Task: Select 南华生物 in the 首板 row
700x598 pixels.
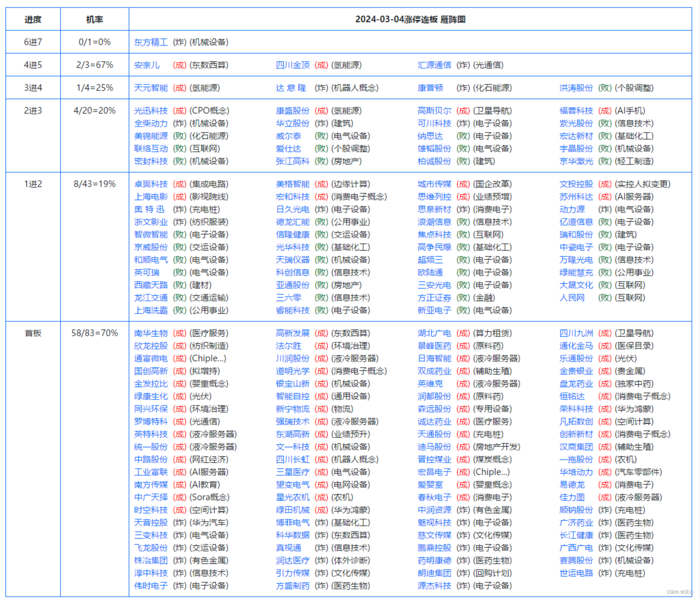Action: [151, 333]
